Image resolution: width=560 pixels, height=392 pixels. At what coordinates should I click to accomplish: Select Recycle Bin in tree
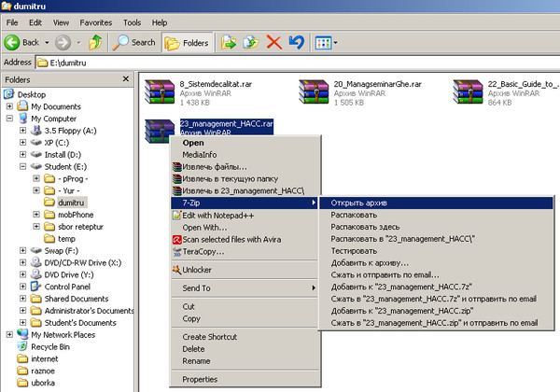[x=50, y=347]
